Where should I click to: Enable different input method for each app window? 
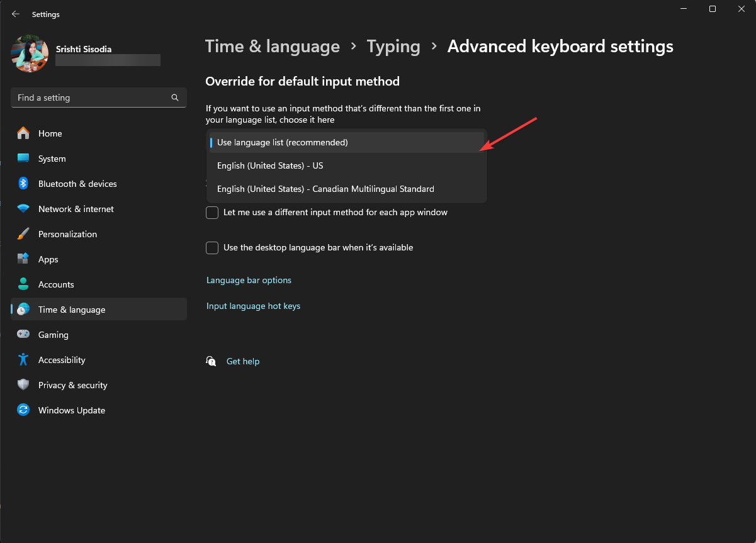tap(212, 213)
